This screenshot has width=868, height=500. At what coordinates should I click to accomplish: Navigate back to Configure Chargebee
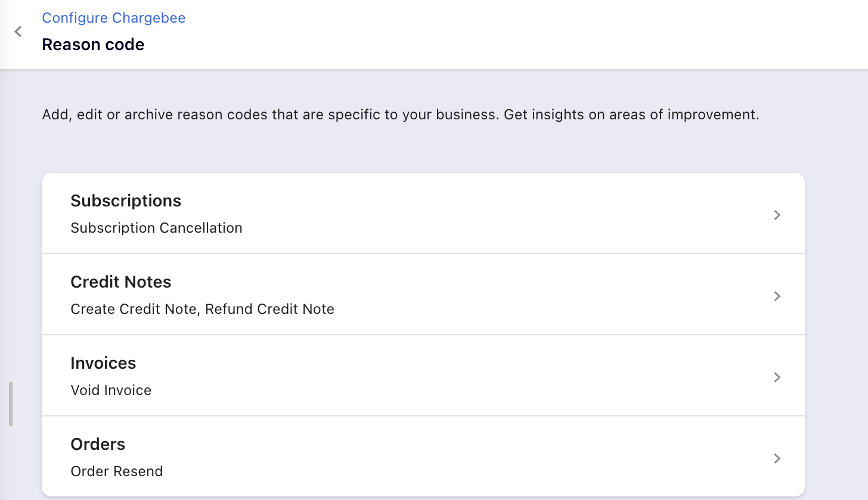[113, 18]
